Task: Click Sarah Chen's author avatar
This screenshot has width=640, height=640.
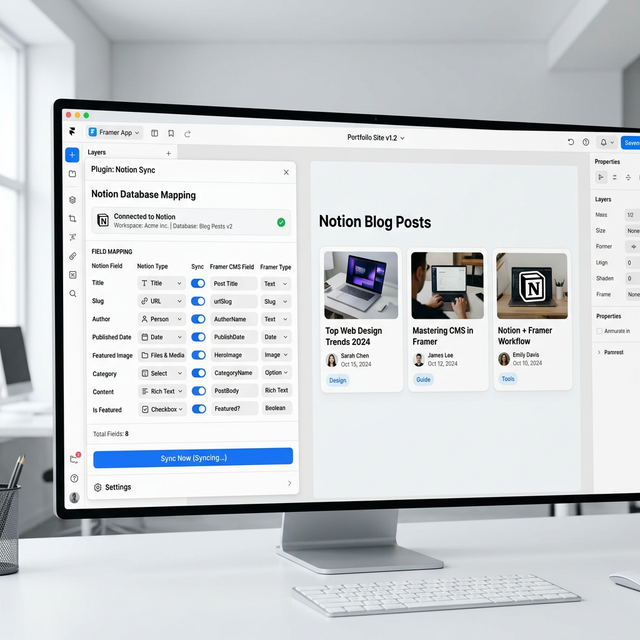Action: [x=331, y=360]
